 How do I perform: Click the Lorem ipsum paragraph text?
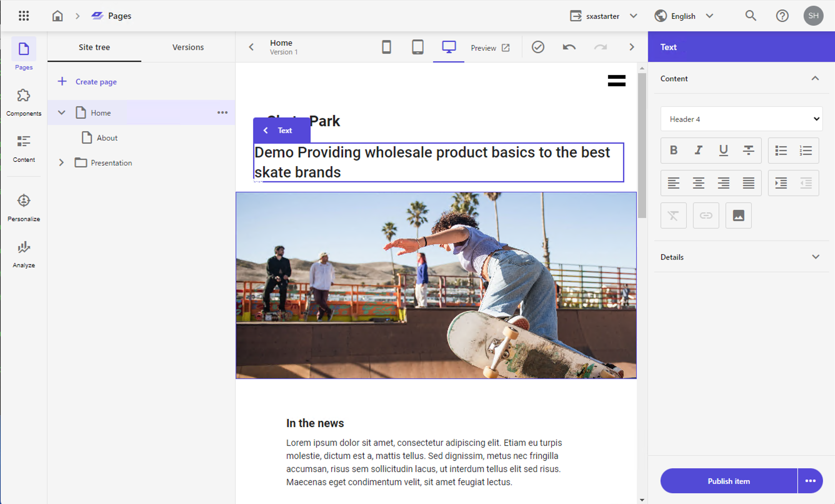(x=424, y=462)
